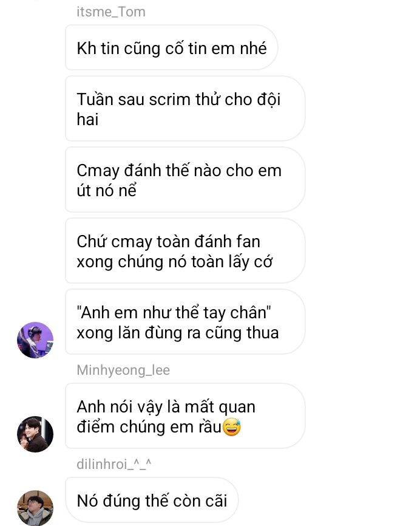The height and width of the screenshot is (526, 420).
Task: Open itsme_Tom's purple profile avatar
Action: click(x=35, y=340)
